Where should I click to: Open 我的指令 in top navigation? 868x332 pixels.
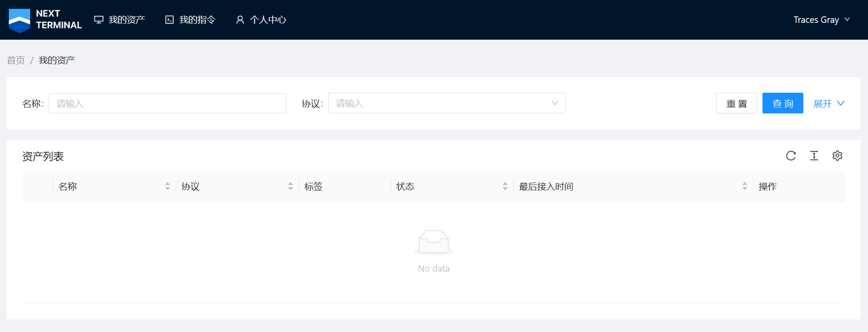click(190, 20)
